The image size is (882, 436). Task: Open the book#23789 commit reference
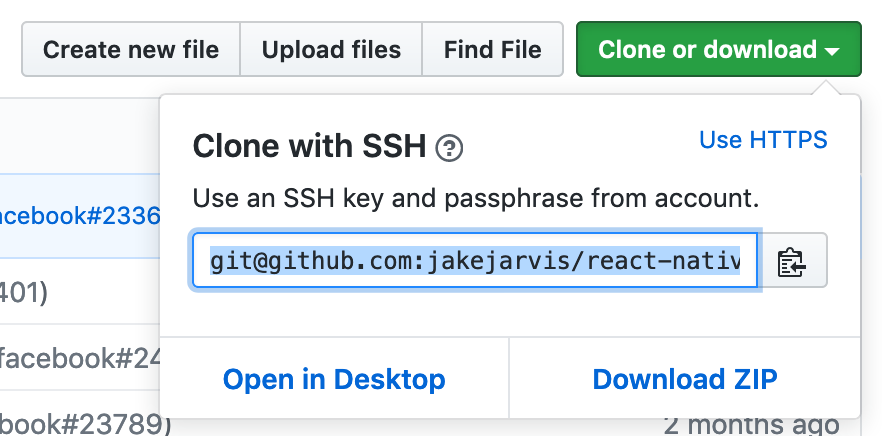coord(80,423)
